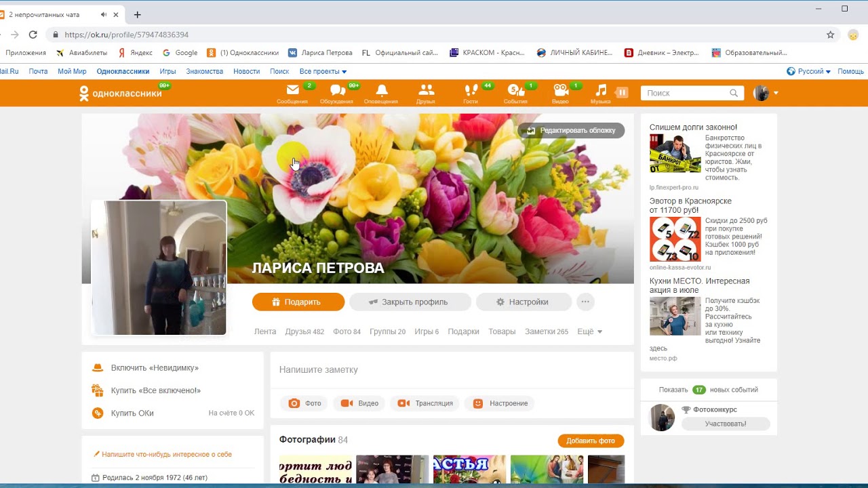Screen dimensions: 868x488
Task: Click Участвовать! photo contest button
Action: click(726, 424)
